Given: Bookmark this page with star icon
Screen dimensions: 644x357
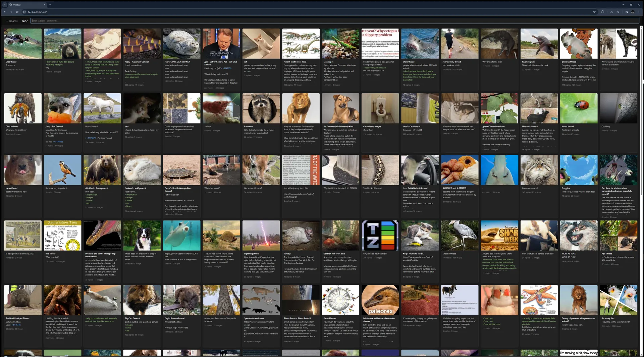Looking at the screenshot, I should pyautogui.click(x=594, y=12).
